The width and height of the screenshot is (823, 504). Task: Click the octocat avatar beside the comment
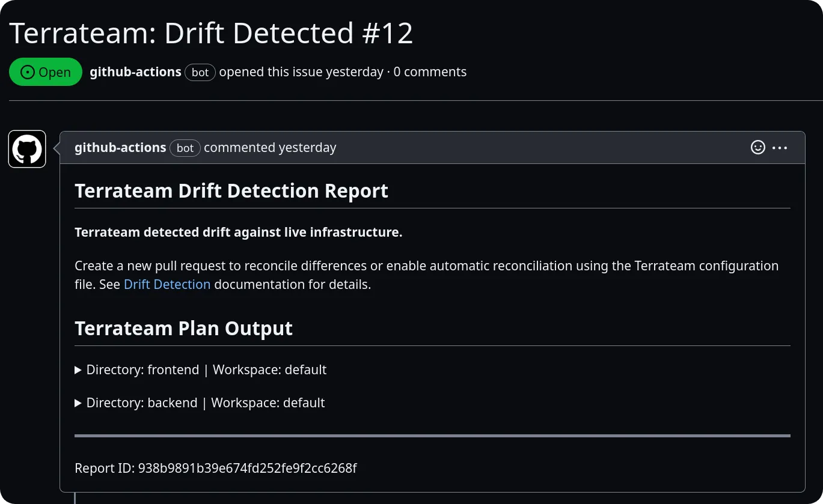(x=26, y=148)
